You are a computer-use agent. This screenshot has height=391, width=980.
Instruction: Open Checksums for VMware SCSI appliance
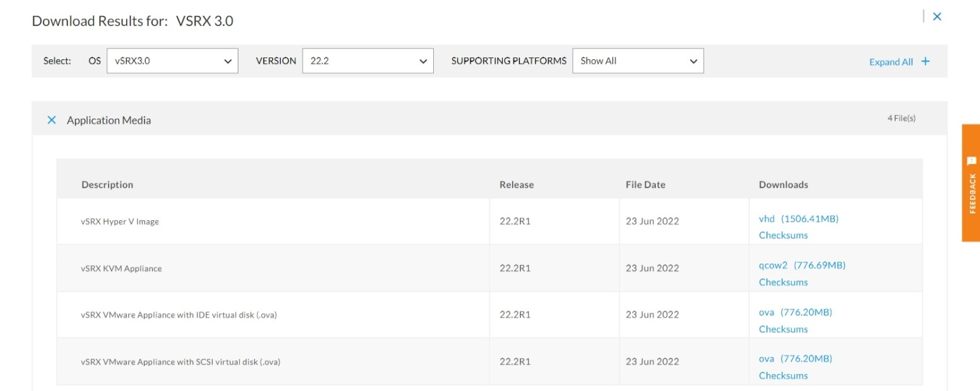[783, 376]
